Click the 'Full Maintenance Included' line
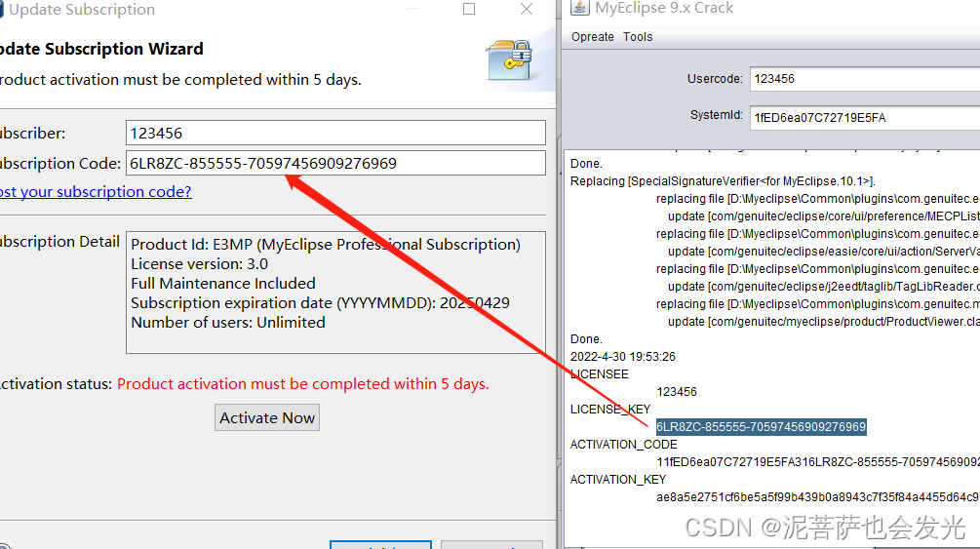 click(223, 283)
